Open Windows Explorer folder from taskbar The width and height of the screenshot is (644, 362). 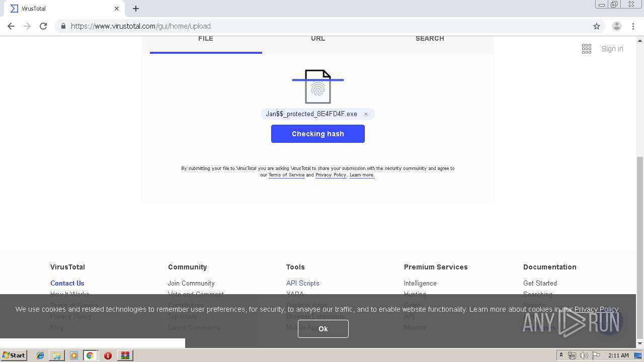(x=57, y=355)
